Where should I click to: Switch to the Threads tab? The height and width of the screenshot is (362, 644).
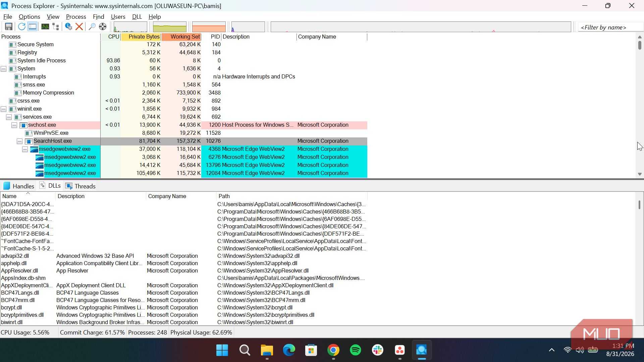[80, 186]
